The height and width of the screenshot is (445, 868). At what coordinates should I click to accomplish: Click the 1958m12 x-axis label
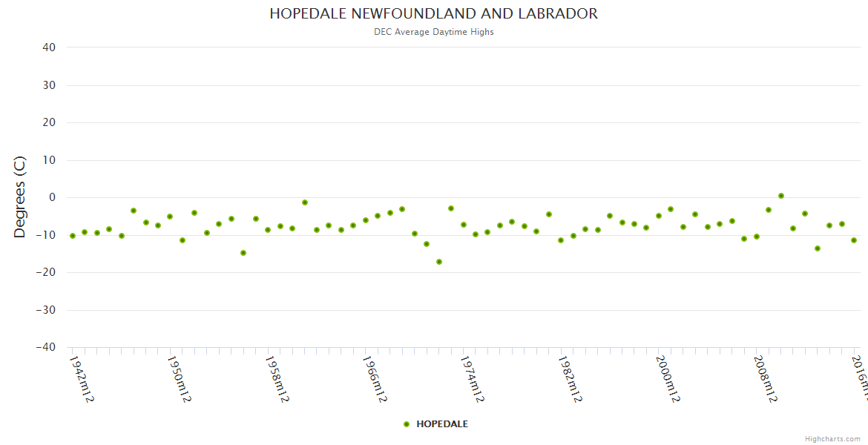tap(277, 378)
